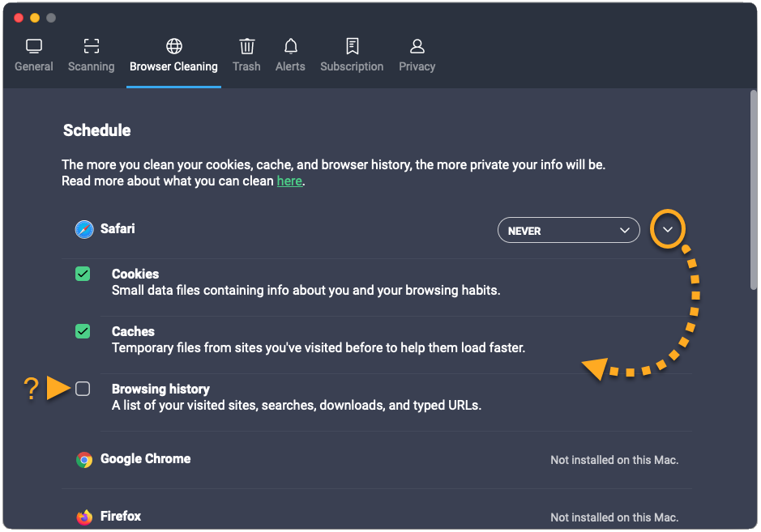Collapse the Safari options chevron
Screen dimensions: 761x532
pyautogui.click(x=668, y=231)
